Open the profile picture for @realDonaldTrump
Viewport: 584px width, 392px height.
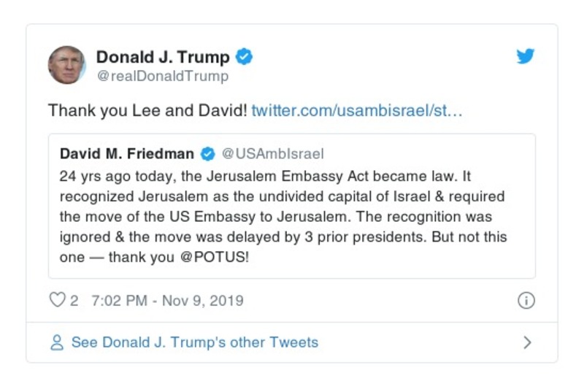pyautogui.click(x=66, y=65)
